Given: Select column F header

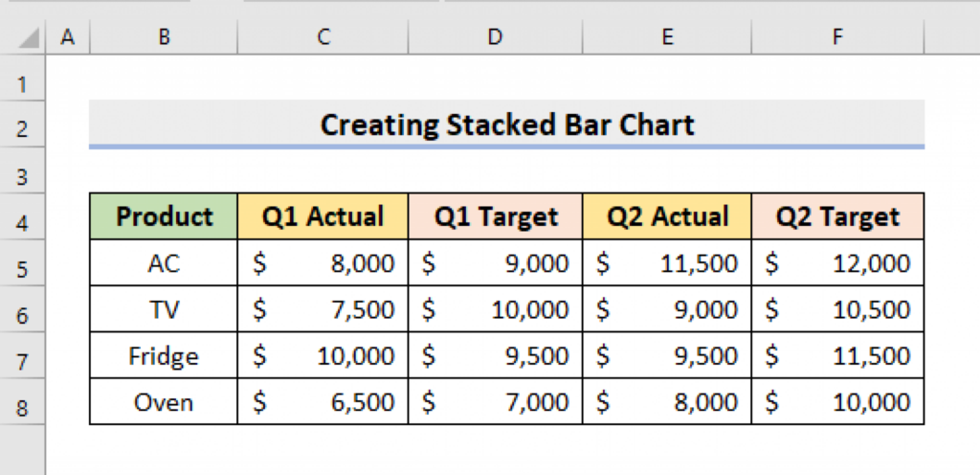Looking at the screenshot, I should 837,37.
